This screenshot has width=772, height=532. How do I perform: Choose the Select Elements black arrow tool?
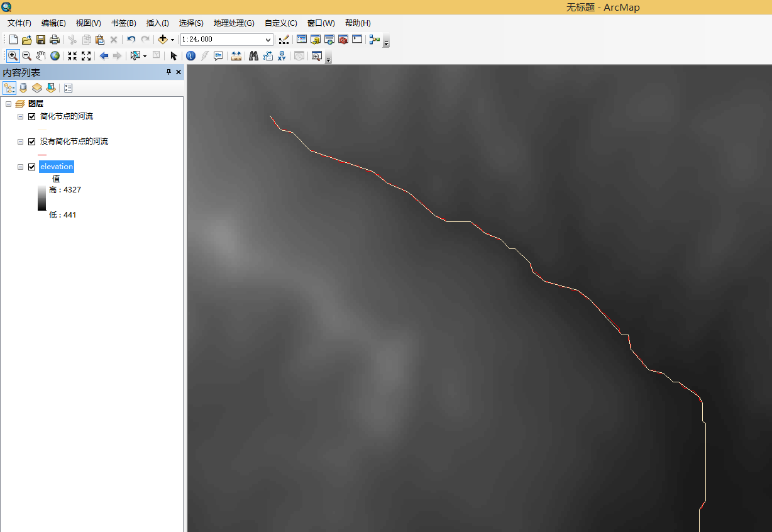174,55
